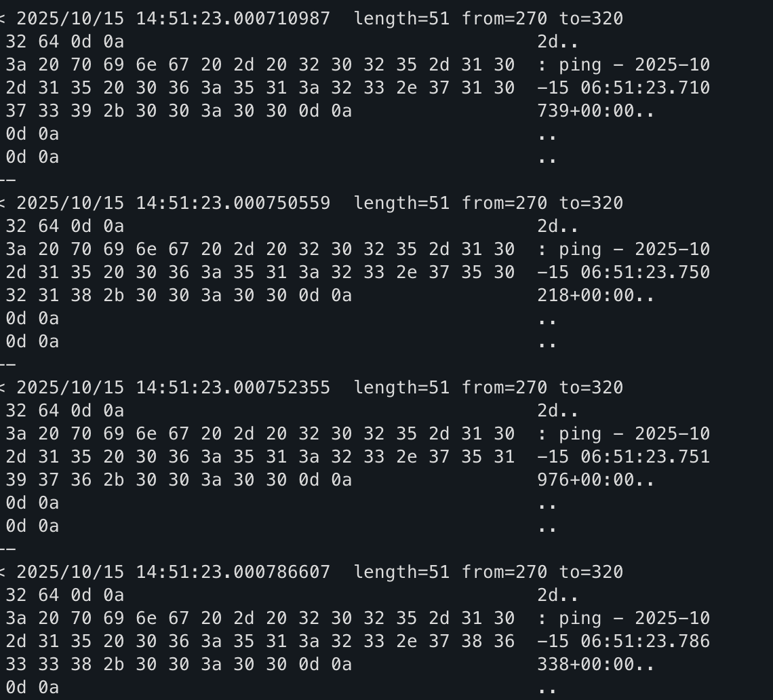773x700 pixels.
Task: Click the hex line starting with "32 31 38 2b"
Action: 179,295
